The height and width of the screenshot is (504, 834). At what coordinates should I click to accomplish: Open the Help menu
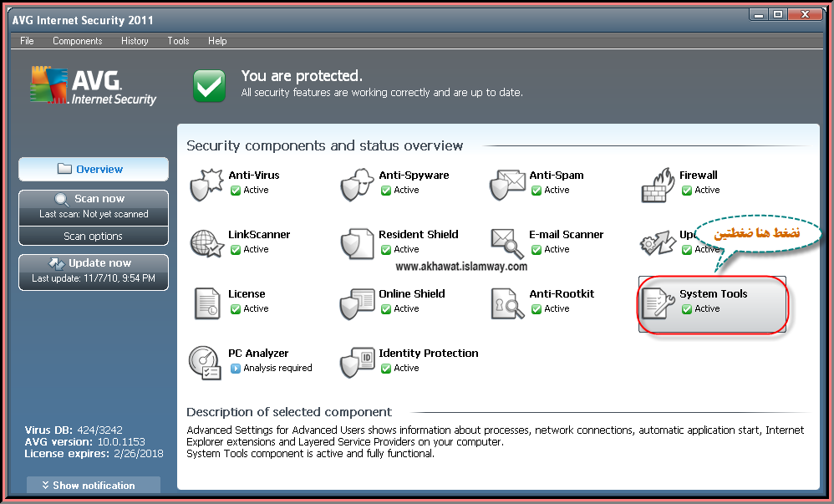(217, 41)
